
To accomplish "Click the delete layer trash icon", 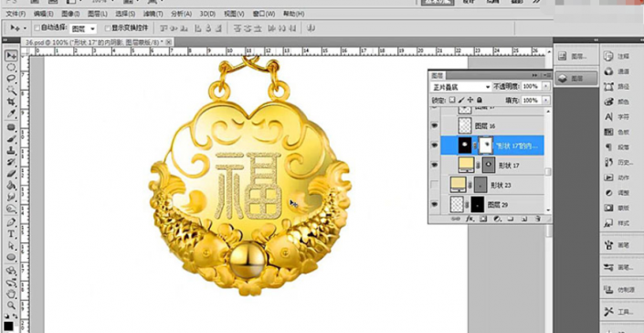I will [x=538, y=220].
